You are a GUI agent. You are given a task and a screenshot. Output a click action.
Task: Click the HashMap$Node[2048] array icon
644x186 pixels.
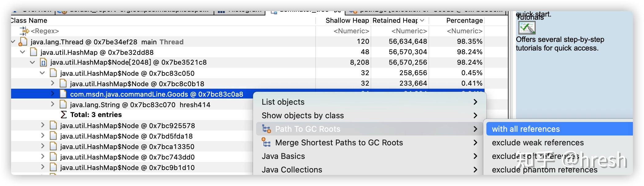click(x=43, y=63)
